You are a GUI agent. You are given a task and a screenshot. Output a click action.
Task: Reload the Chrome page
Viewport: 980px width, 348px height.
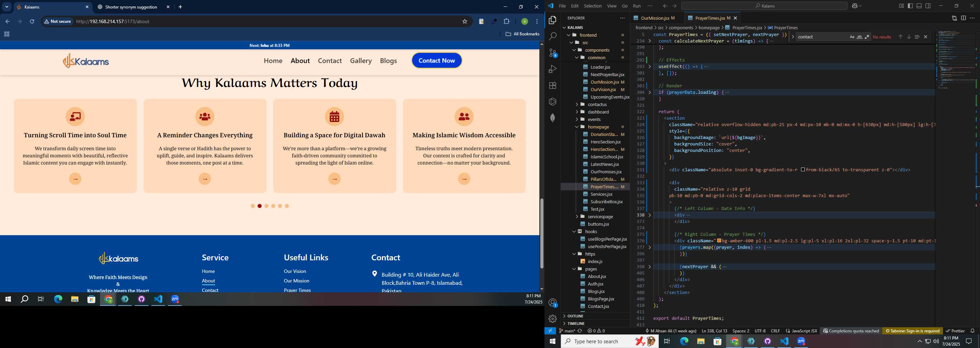click(32, 22)
